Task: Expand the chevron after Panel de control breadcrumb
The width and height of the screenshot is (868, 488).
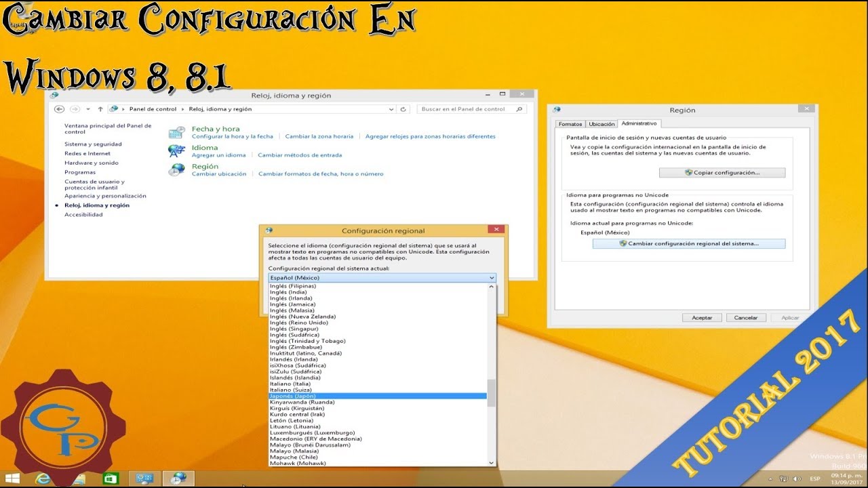Action: click(x=182, y=109)
